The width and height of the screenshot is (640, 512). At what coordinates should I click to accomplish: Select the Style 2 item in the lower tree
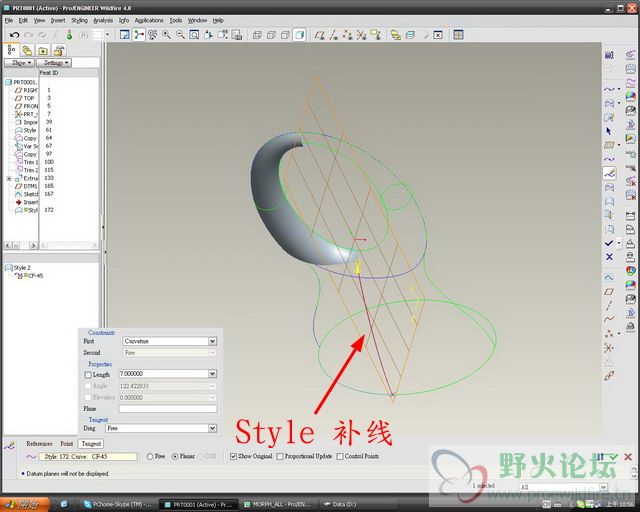click(x=18, y=268)
